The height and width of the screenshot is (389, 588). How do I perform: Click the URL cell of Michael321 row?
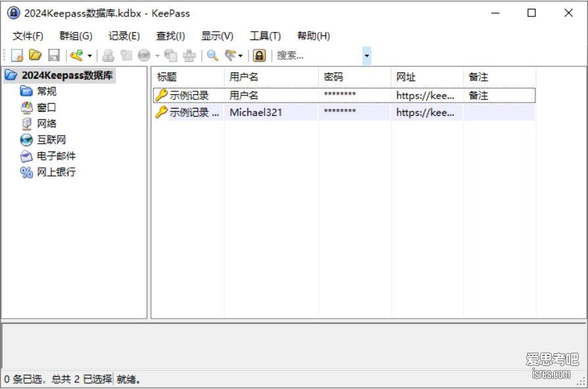point(426,113)
